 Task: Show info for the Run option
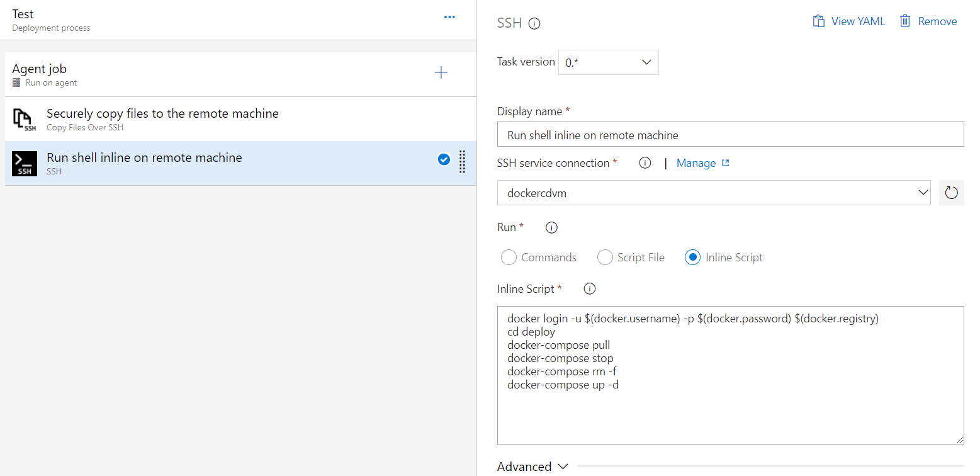click(551, 227)
